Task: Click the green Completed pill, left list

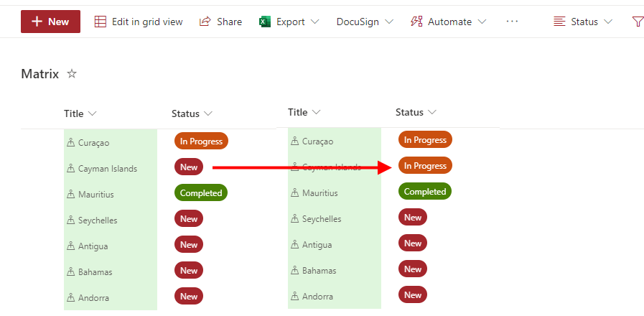Action: coord(201,192)
